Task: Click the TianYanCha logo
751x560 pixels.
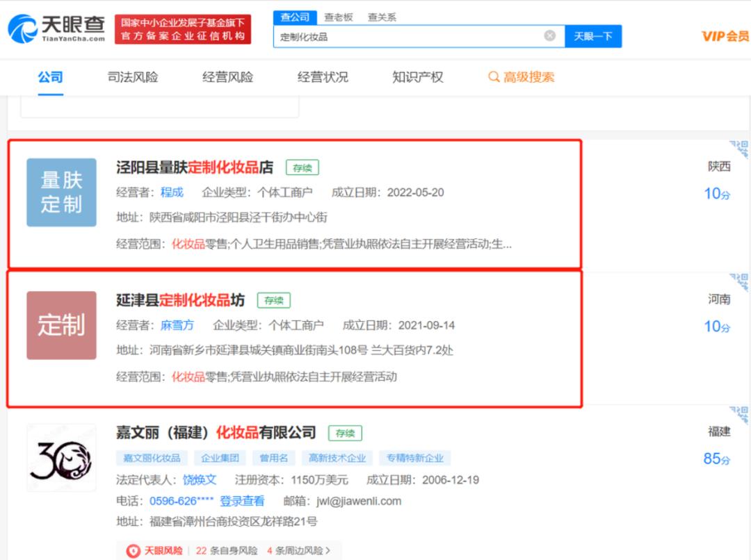Action: click(56, 28)
